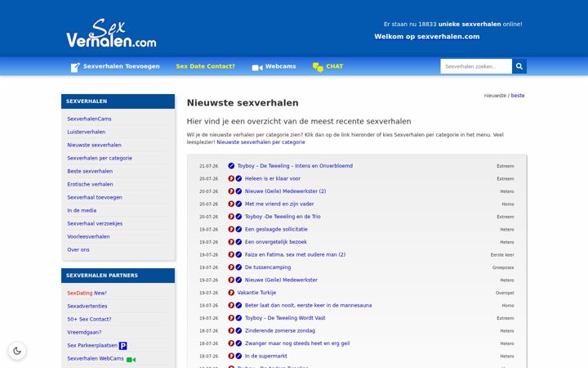Image resolution: width=588 pixels, height=368 pixels.
Task: Click the green camera icon beside Sexverhalen WebCams
Action: 131,360
